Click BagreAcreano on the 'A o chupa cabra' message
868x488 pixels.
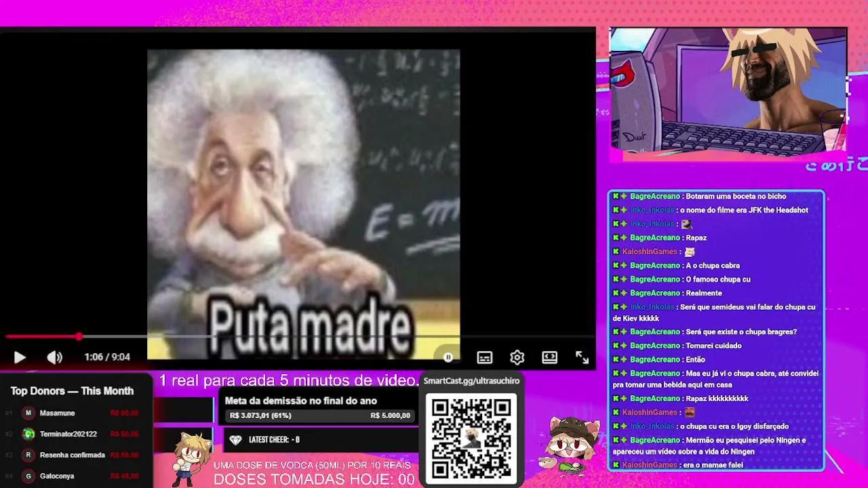tap(655, 266)
